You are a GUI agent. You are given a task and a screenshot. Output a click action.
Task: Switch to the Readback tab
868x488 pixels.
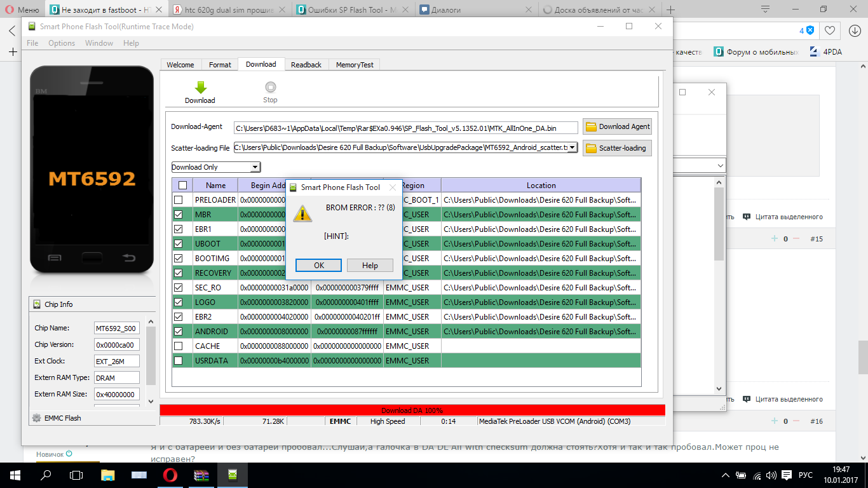click(306, 65)
